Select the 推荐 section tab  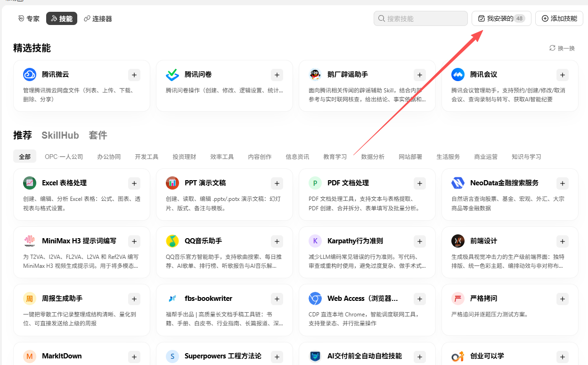(23, 135)
